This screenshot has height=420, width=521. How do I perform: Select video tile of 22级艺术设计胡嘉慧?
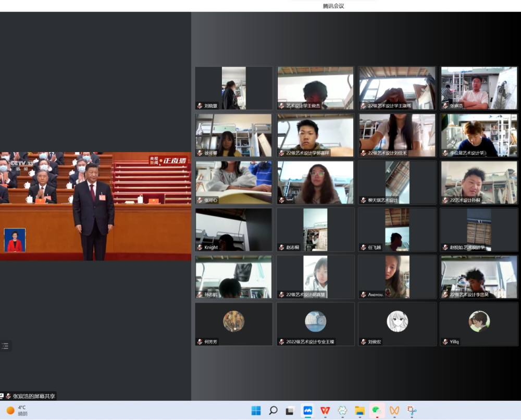(315, 277)
